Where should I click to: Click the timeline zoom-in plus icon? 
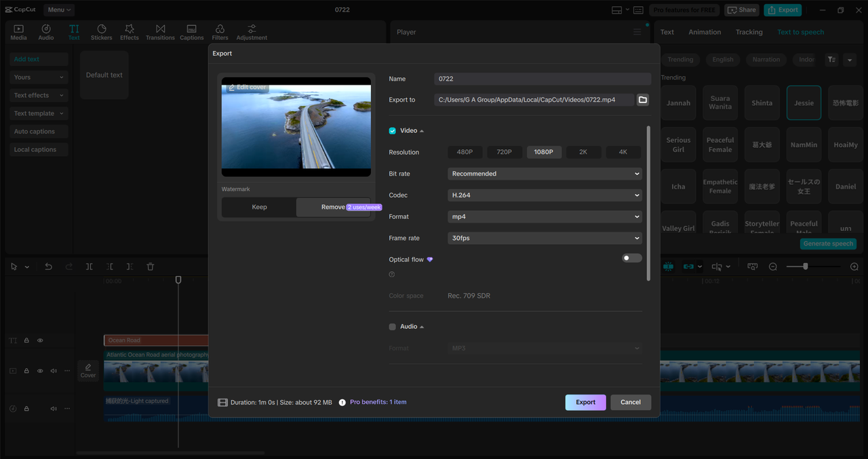pyautogui.click(x=854, y=267)
